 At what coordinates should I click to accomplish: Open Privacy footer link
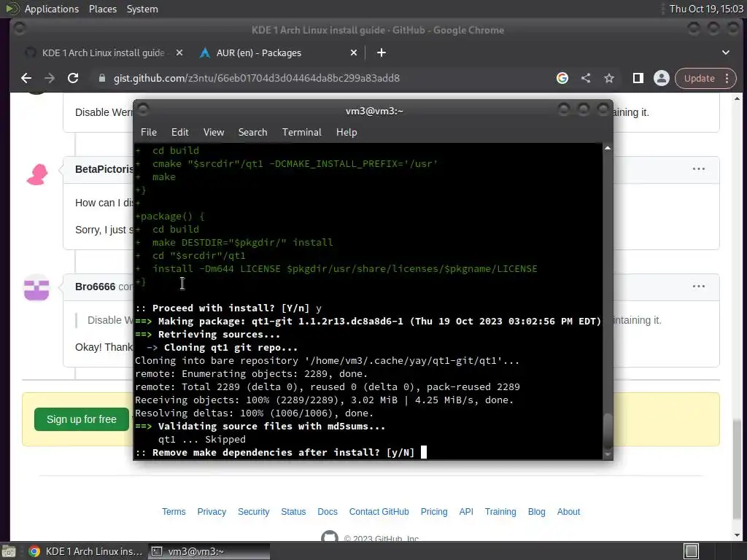(x=212, y=512)
